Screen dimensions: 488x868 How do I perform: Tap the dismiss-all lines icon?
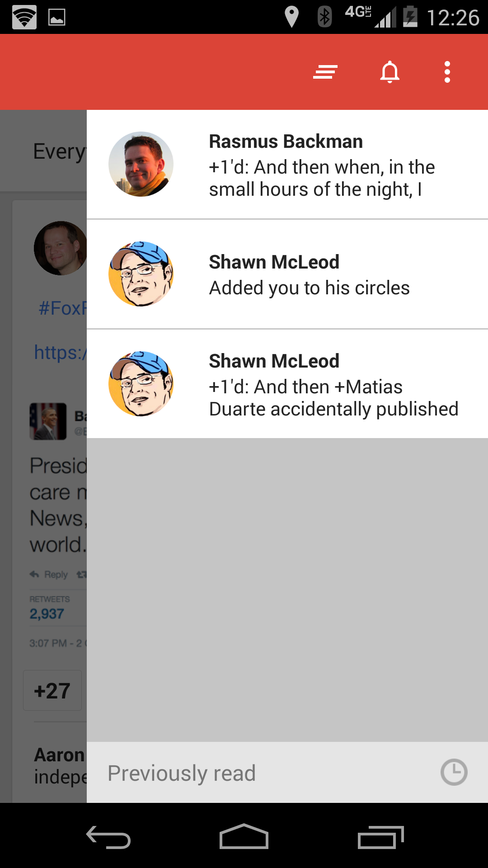point(325,72)
